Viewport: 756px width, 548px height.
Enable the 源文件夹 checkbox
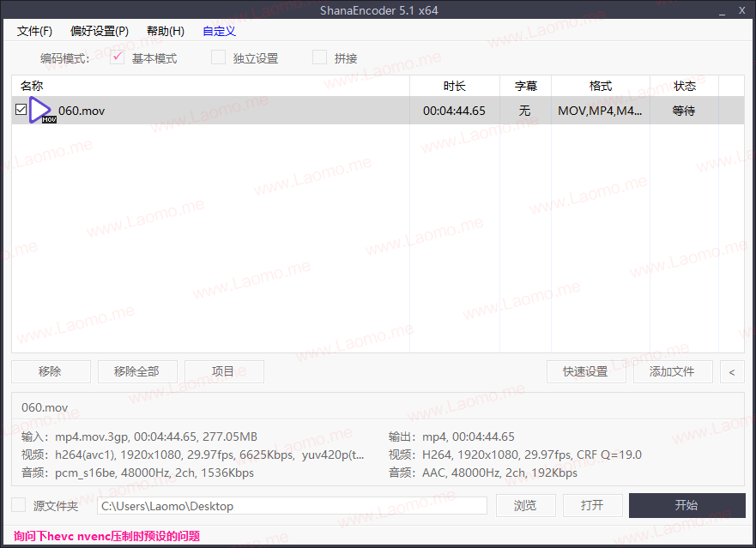(x=18, y=505)
